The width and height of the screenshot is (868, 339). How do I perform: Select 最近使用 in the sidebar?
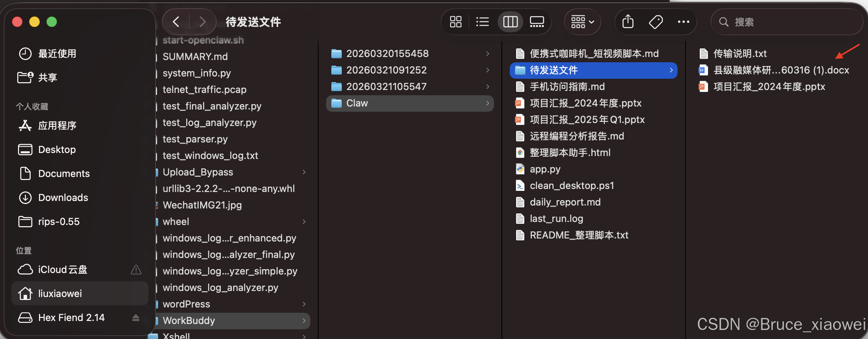click(x=57, y=53)
